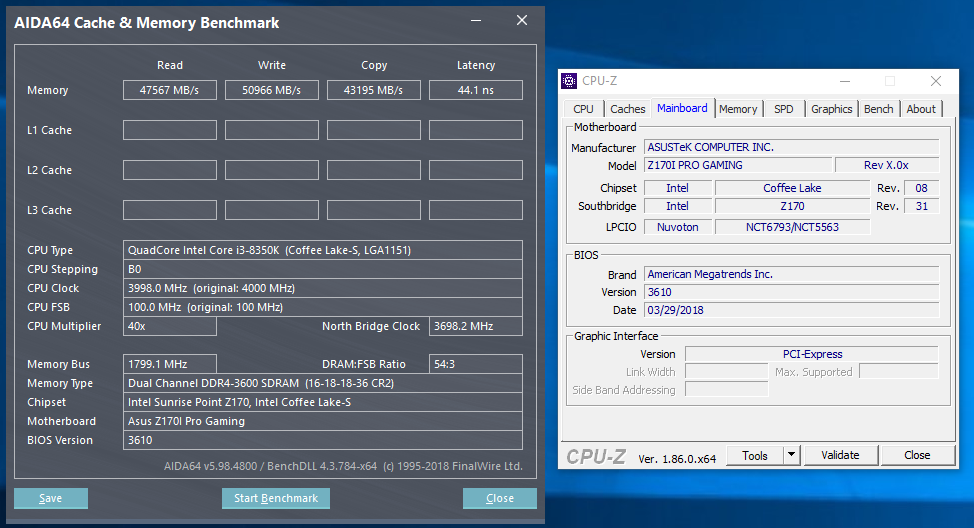Open the Caches tab in CPU-Z
Viewport: 974px width, 528px height.
click(x=627, y=109)
